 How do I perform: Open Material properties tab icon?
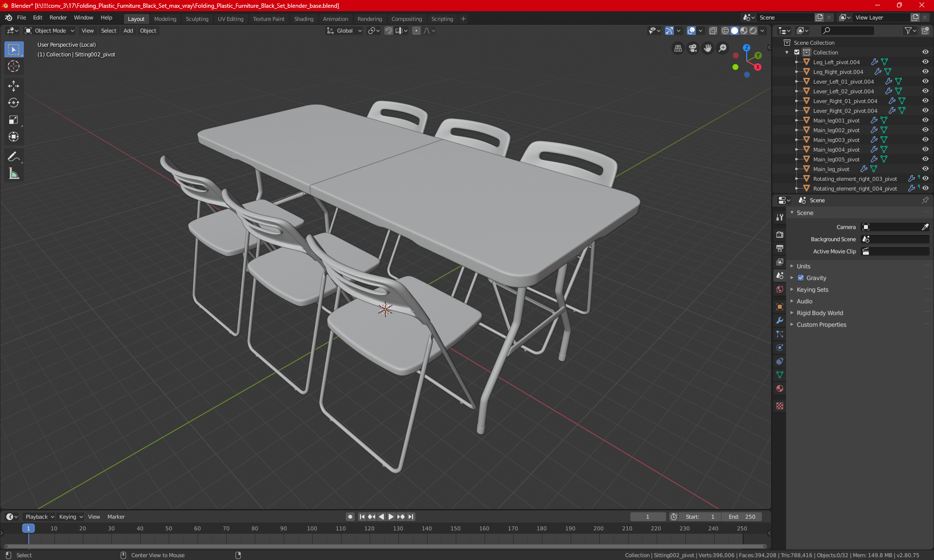point(780,388)
